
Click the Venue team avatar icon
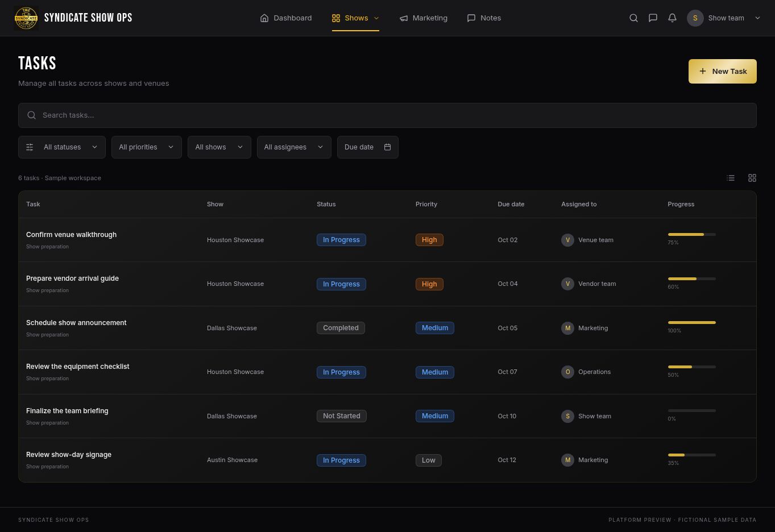[567, 240]
